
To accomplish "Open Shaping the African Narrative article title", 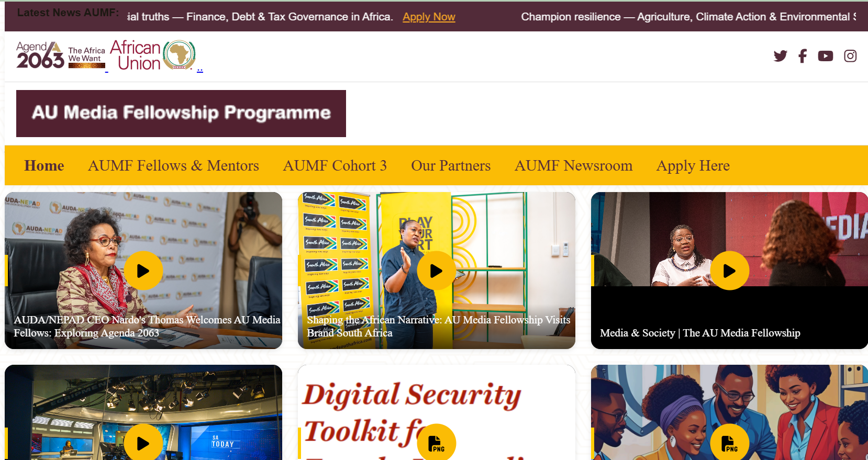I will pyautogui.click(x=439, y=326).
